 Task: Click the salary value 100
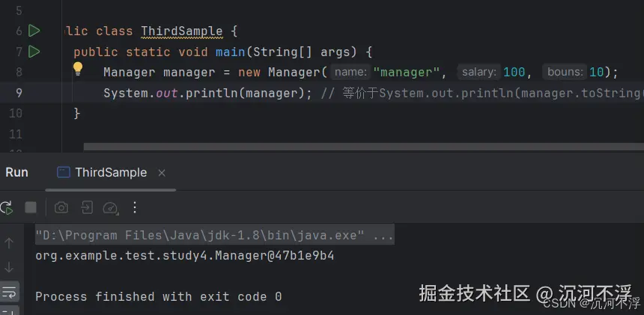point(514,72)
